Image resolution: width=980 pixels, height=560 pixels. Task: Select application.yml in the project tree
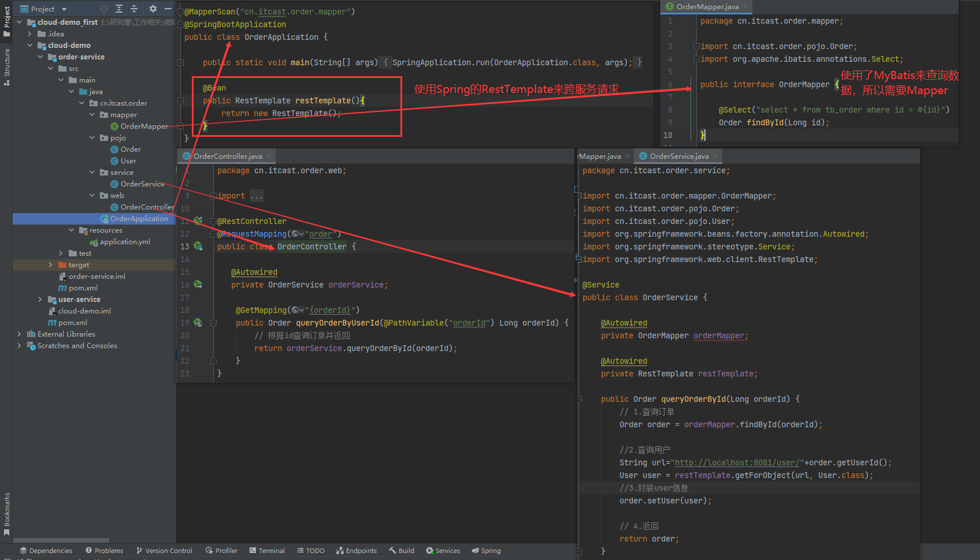pos(124,242)
